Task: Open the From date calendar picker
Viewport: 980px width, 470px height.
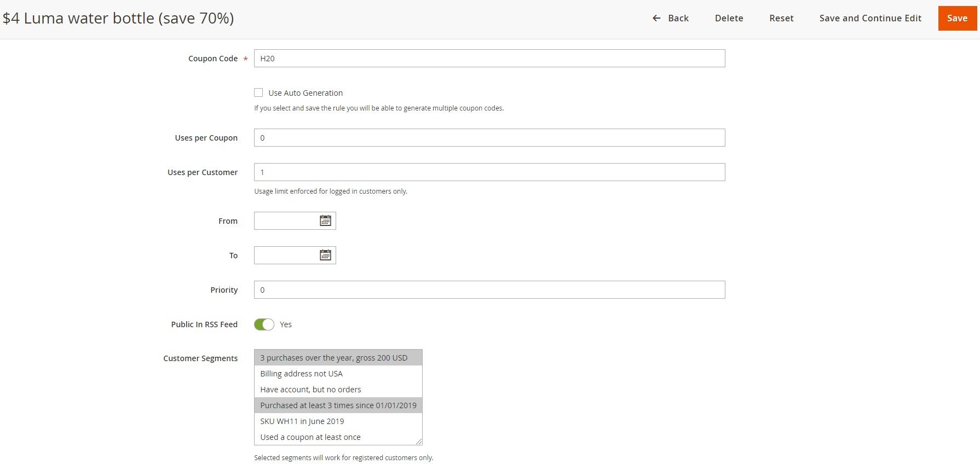Action: point(325,221)
